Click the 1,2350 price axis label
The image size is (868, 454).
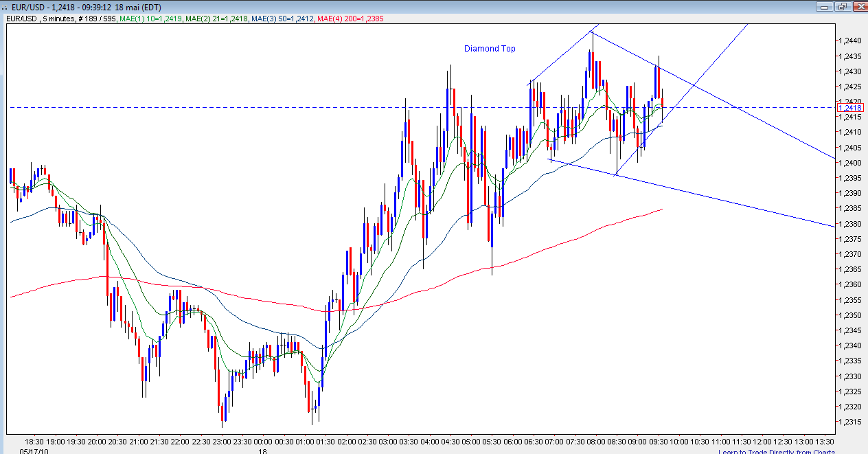850,315
